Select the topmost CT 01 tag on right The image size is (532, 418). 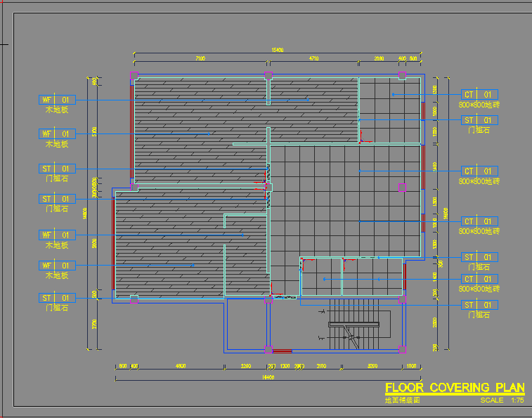[479, 94]
